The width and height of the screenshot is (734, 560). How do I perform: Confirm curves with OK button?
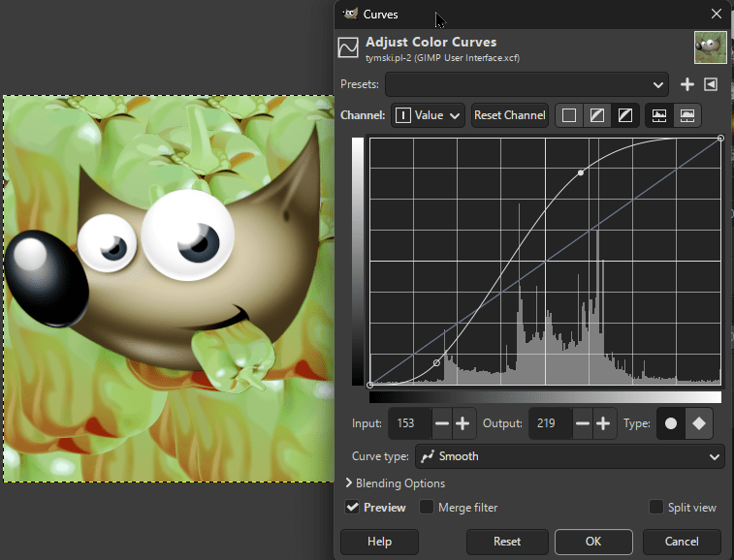tap(593, 542)
